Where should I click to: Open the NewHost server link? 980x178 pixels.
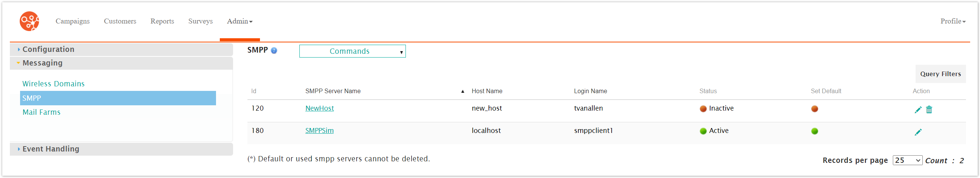tap(319, 108)
